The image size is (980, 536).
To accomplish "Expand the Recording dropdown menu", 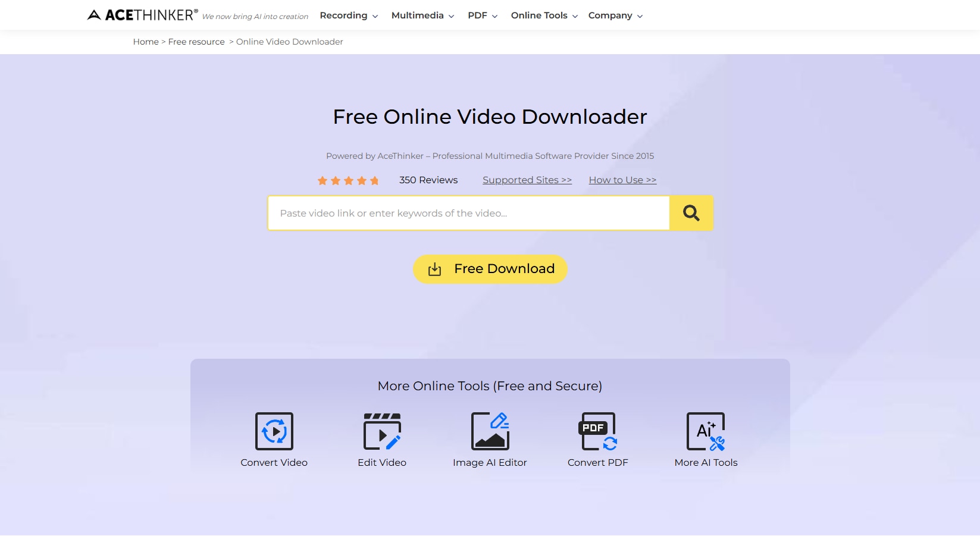I will 349,15.
